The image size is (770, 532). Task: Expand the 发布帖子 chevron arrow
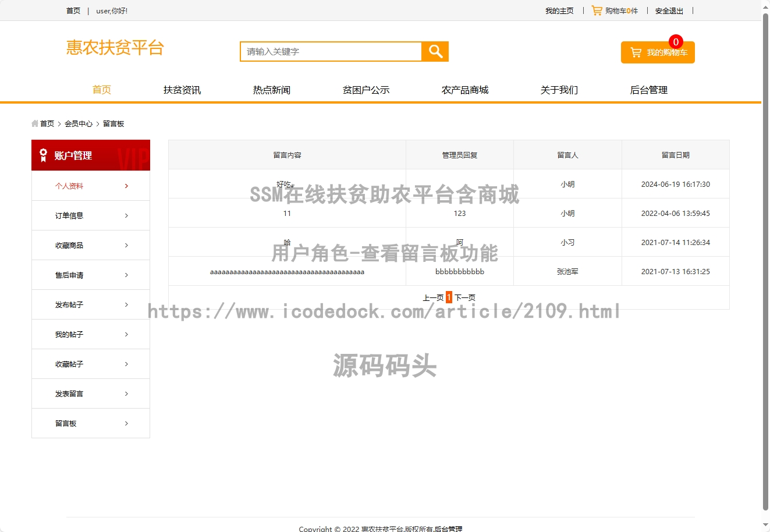(126, 304)
